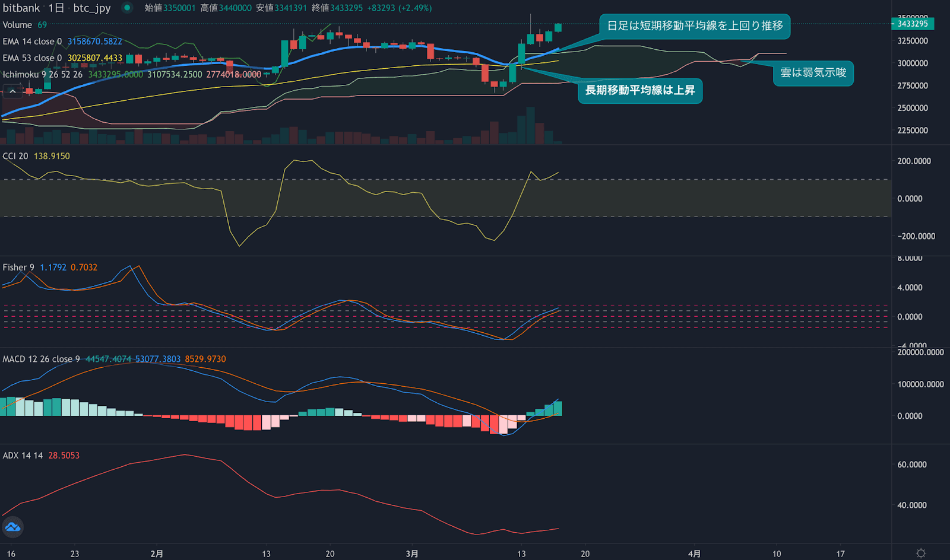
Task: Click the 雲は弱気示唆 annotation box
Action: [x=813, y=74]
